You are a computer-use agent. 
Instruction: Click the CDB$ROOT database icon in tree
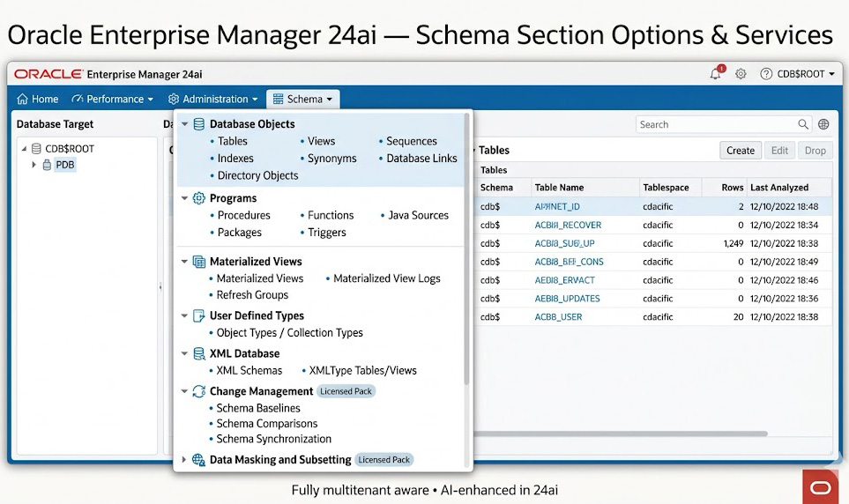pos(36,148)
